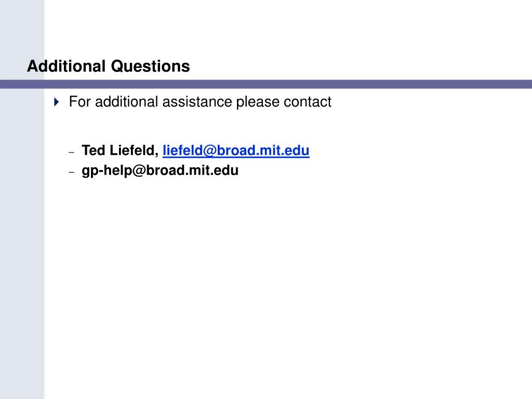Select the word "Questions" in the title
The width and height of the screenshot is (532, 399).
pos(150,66)
